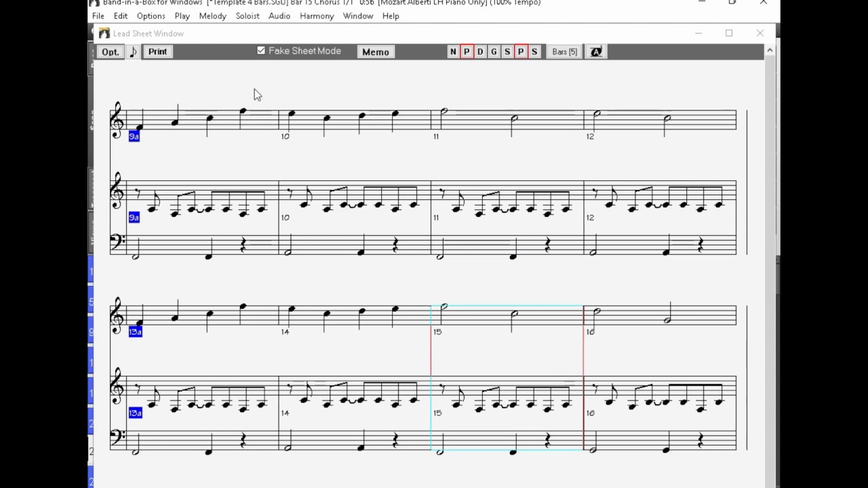The height and width of the screenshot is (488, 868).
Task: Select the P track button between N and D
Action: (x=467, y=52)
